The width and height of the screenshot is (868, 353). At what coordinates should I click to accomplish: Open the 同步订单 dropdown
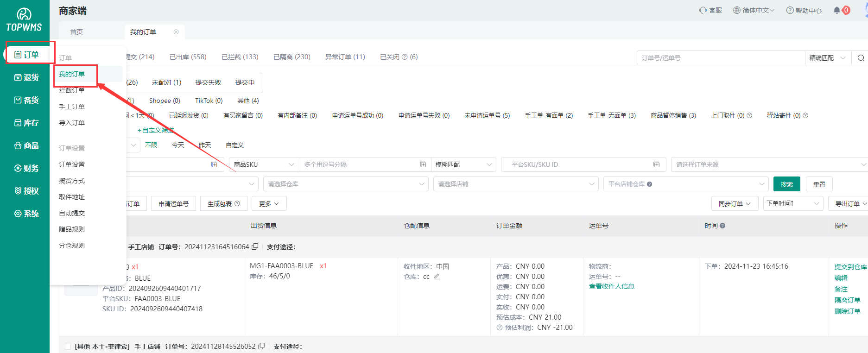735,204
